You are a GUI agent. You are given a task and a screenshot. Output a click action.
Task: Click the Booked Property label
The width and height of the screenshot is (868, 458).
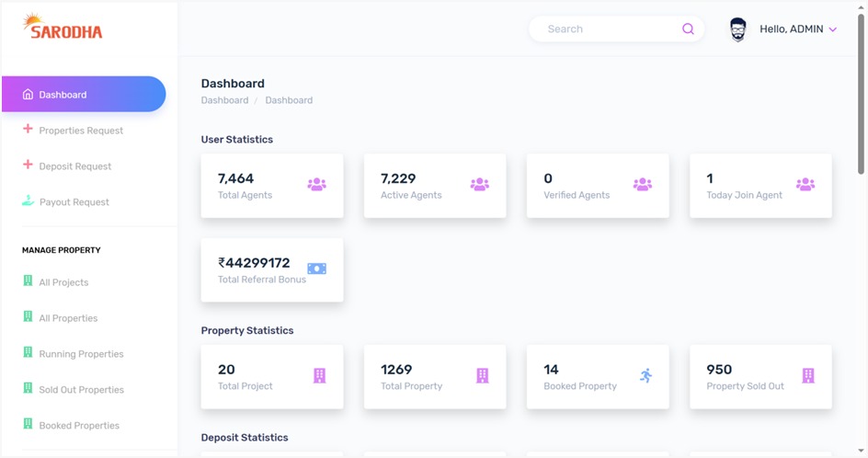pyautogui.click(x=579, y=386)
